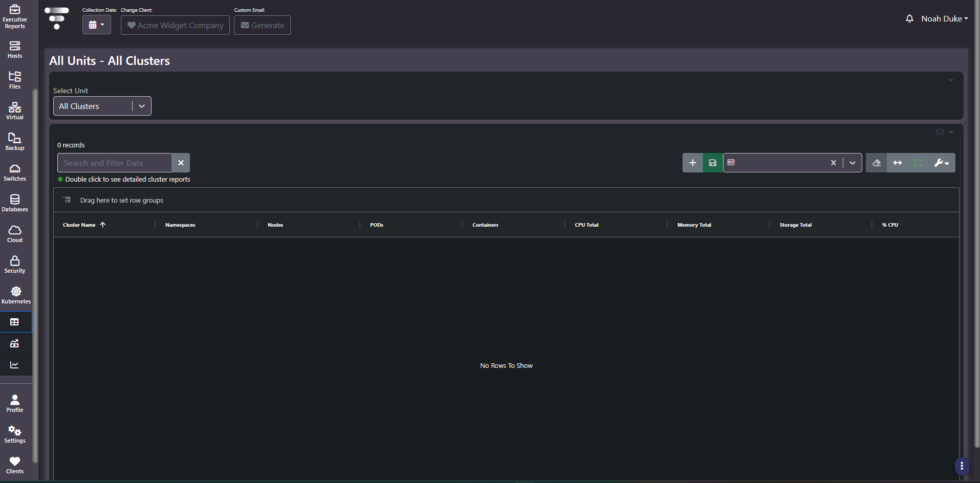Sort by % CPU column
This screenshot has height=483, width=980.
[890, 225]
